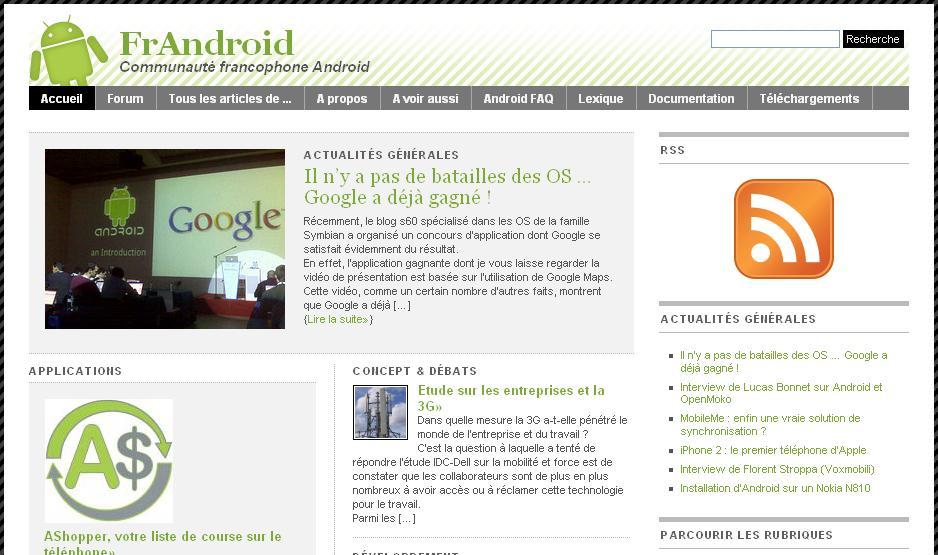Open the Forum menu item

(125, 99)
